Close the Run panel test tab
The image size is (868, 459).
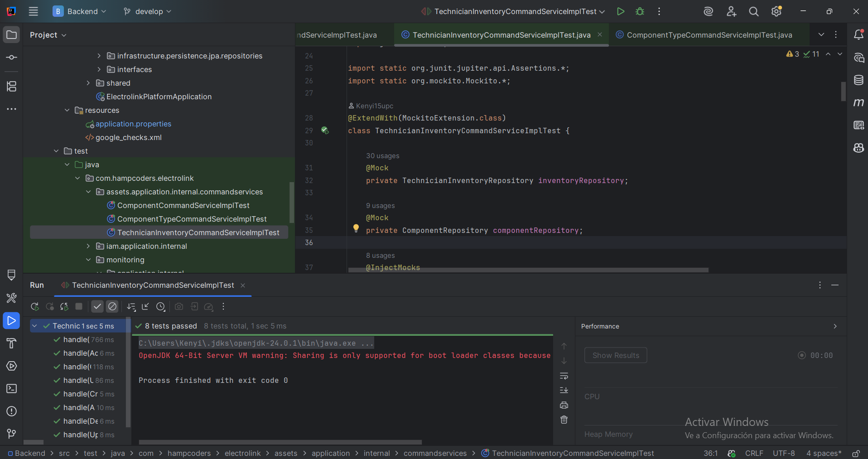243,285
